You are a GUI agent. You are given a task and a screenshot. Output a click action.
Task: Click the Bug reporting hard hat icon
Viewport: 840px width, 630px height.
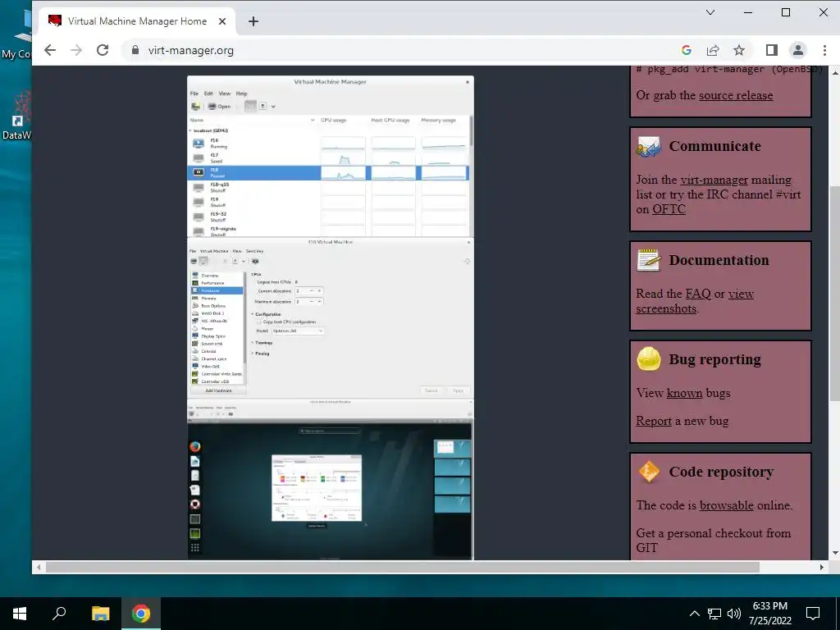[649, 359]
